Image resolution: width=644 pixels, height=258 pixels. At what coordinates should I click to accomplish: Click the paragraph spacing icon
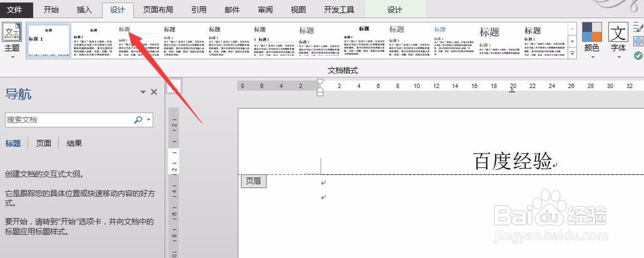pyautogui.click(x=638, y=28)
